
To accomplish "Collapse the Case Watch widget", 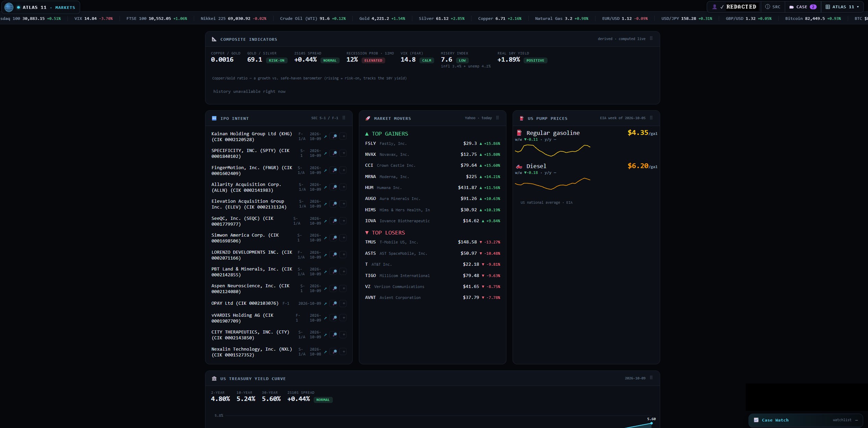I will (856, 420).
